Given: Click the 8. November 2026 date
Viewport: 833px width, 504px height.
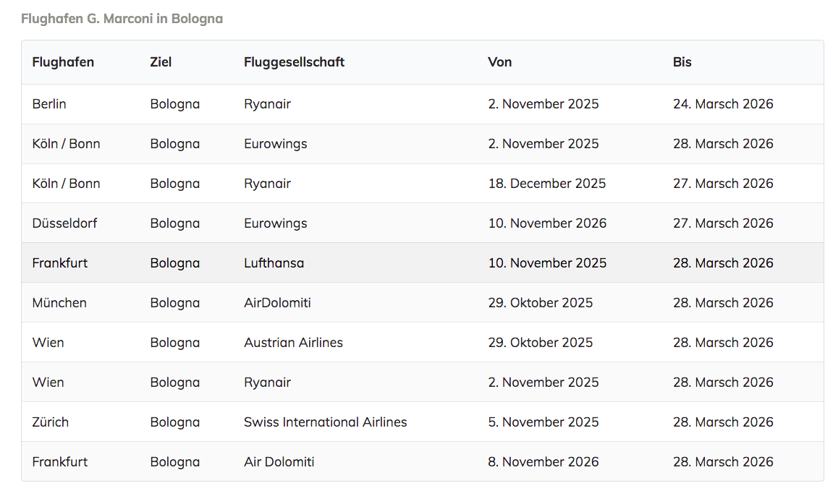Looking at the screenshot, I should (x=543, y=462).
